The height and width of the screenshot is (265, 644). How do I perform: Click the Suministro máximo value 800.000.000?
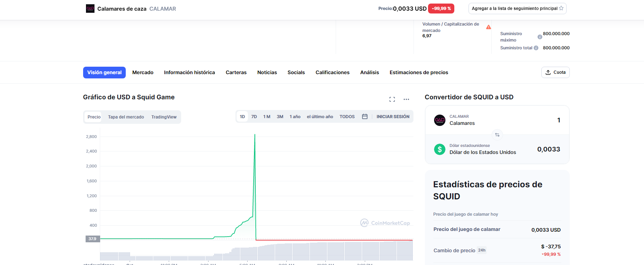pyautogui.click(x=556, y=34)
